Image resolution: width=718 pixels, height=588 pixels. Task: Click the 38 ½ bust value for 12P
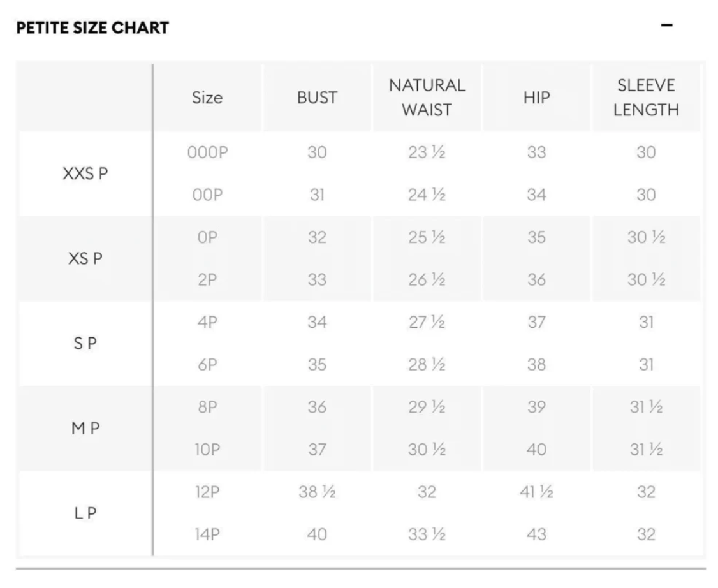pos(317,492)
